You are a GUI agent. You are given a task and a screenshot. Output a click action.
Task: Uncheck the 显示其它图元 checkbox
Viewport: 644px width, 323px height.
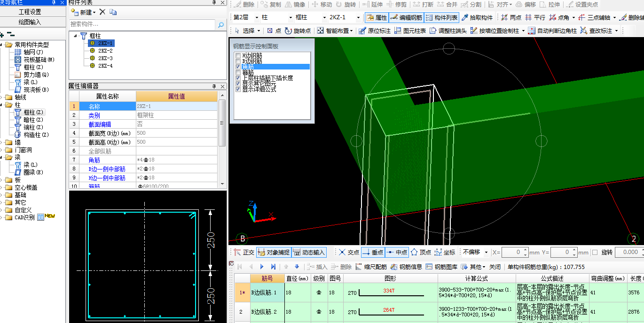coord(238,84)
